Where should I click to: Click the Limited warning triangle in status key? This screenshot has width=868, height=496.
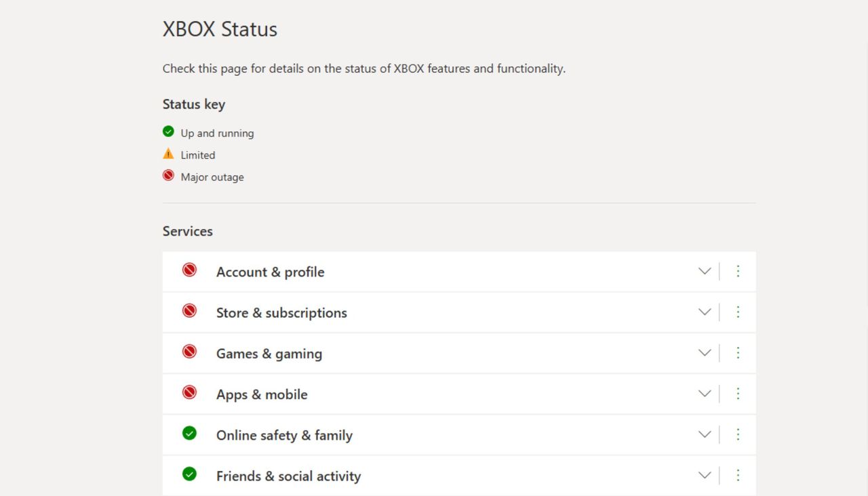click(x=168, y=154)
